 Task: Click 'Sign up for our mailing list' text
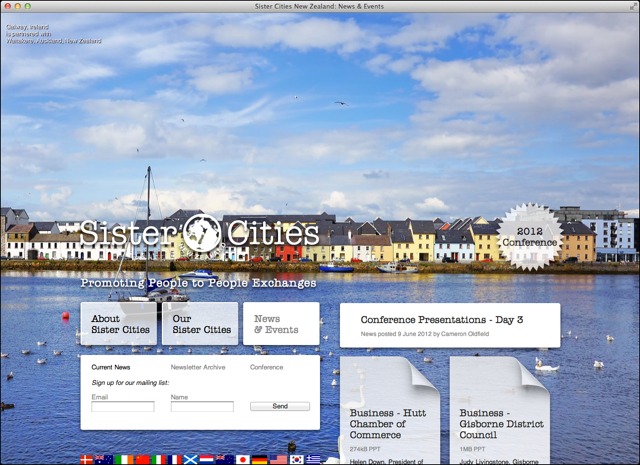(130, 383)
